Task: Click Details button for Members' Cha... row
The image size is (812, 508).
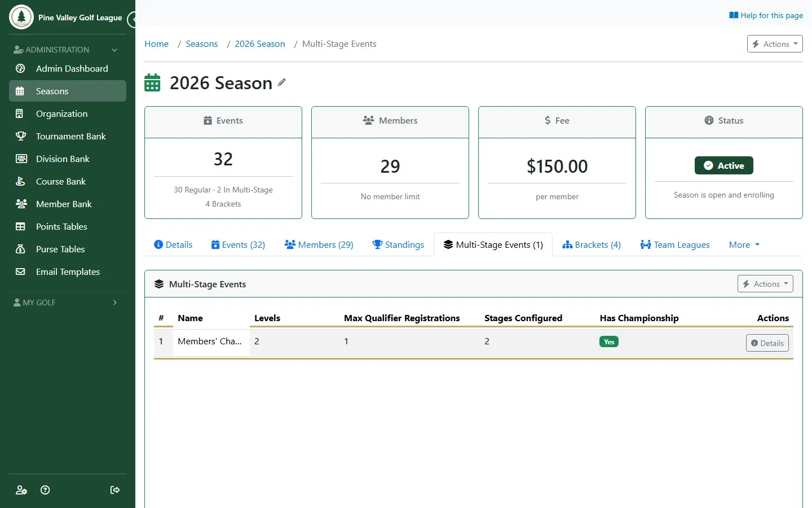Action: (x=767, y=343)
